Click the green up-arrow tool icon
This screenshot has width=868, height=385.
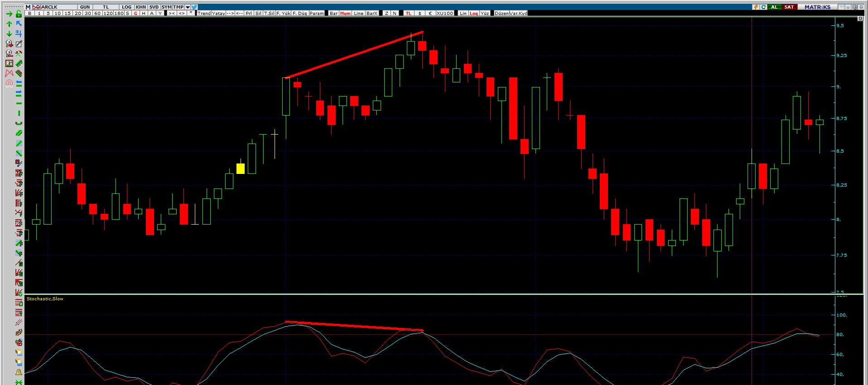pyautogui.click(x=9, y=24)
